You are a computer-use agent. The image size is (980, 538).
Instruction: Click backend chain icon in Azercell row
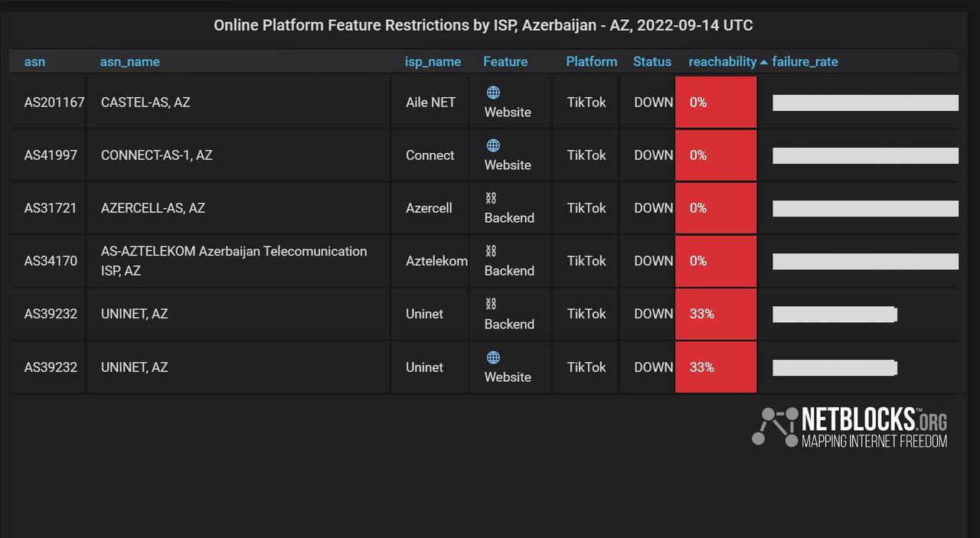pos(491,198)
